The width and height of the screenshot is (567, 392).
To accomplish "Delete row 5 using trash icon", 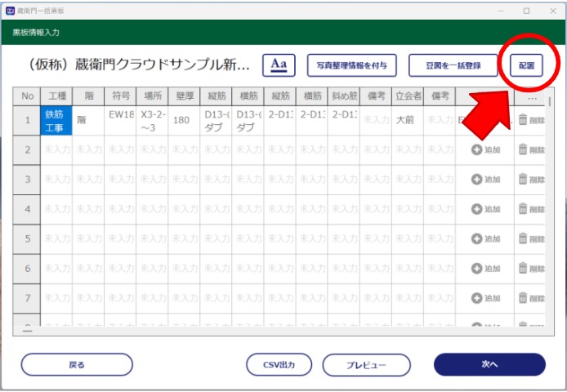I will pos(532,238).
